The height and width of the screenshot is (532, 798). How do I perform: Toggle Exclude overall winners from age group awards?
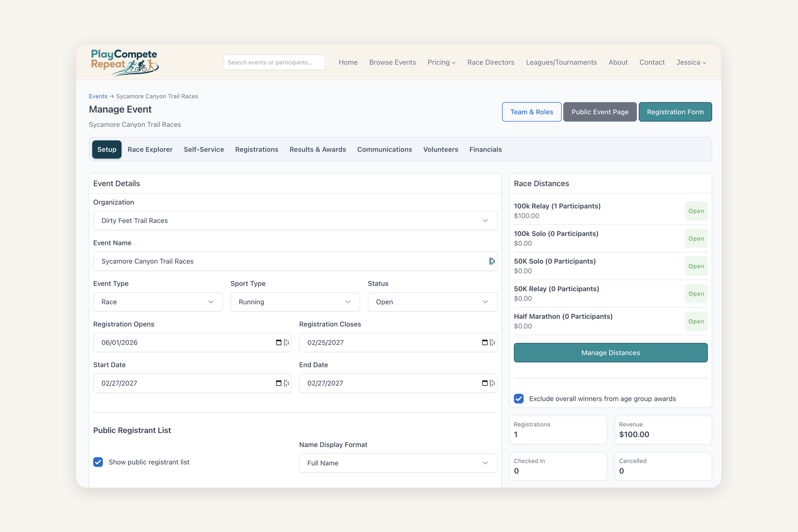coord(519,399)
